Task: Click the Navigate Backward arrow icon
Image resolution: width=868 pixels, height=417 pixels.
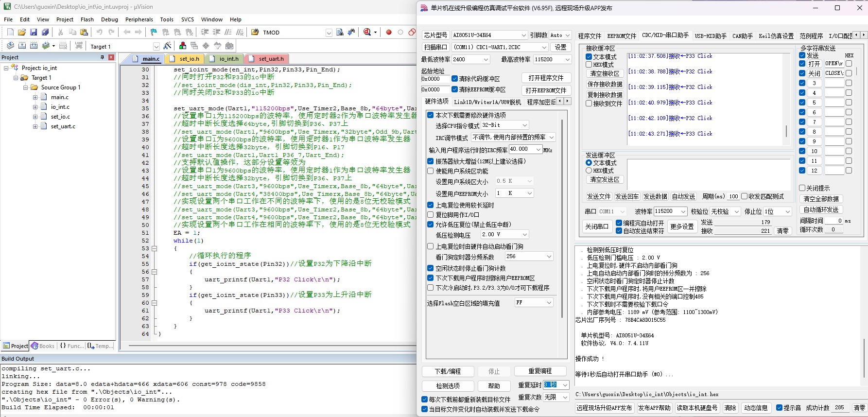Action: point(127,33)
